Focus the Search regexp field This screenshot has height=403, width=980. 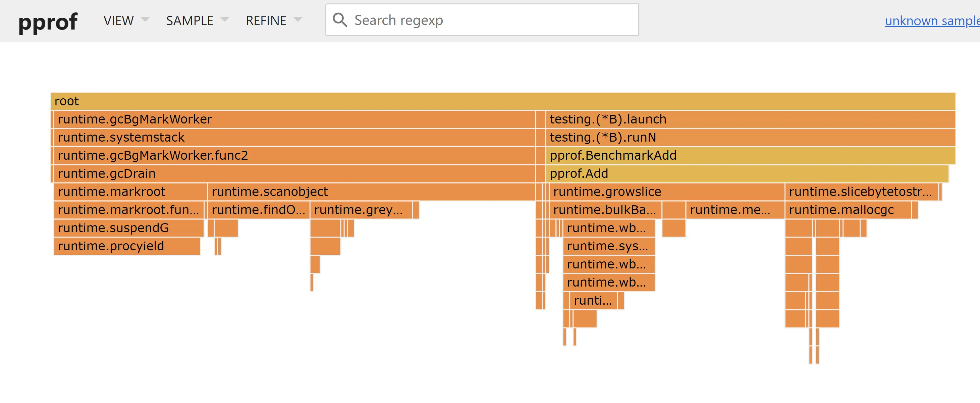click(491, 20)
